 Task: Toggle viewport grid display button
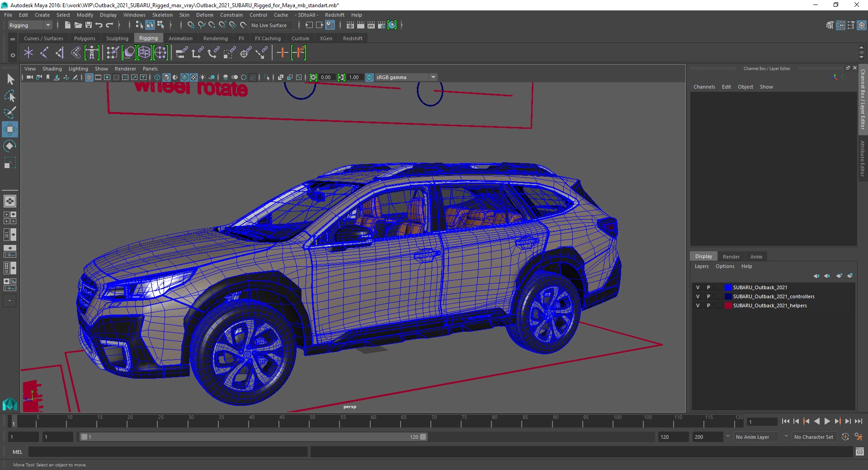(x=89, y=77)
